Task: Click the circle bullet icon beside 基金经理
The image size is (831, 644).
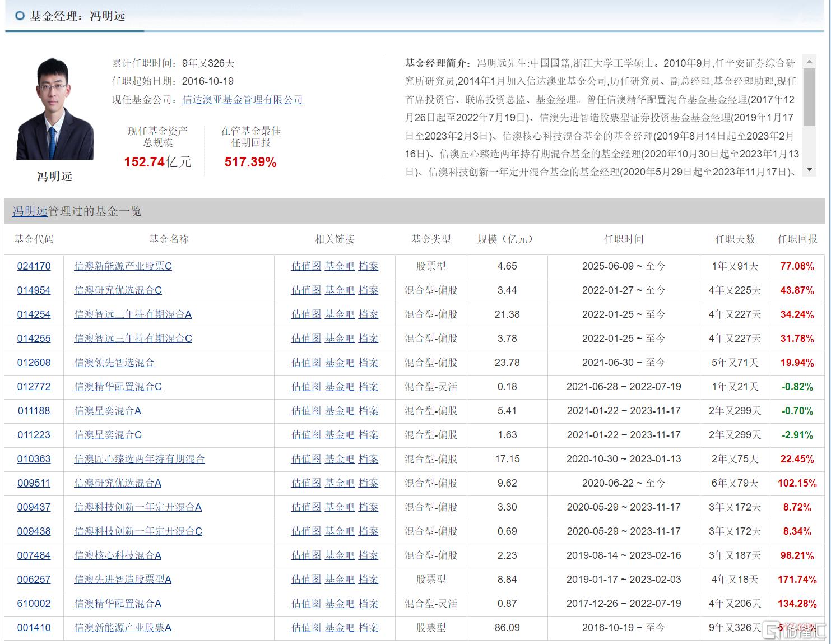Action: coord(20,16)
